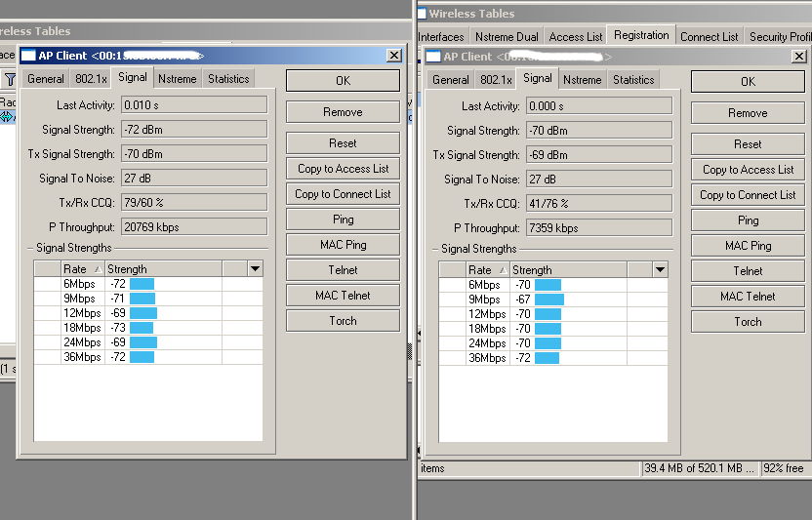Select Registration tab in Wireless Tables

641,35
